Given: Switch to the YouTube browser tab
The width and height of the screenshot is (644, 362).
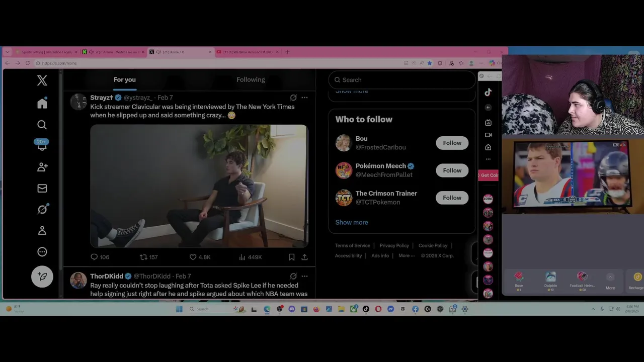Looking at the screenshot, I should tap(248, 52).
